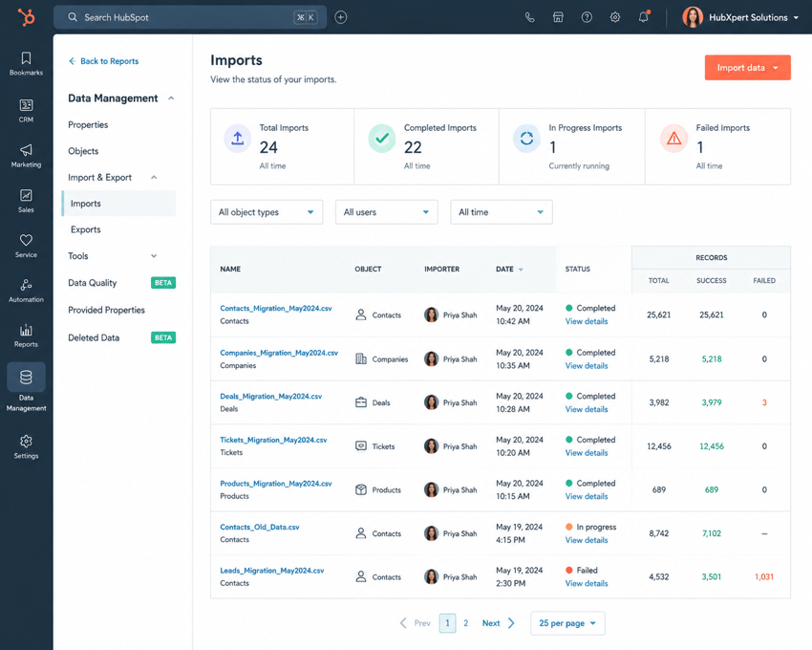Open the help question mark icon
Screen dimensions: 812x650
pos(587,17)
